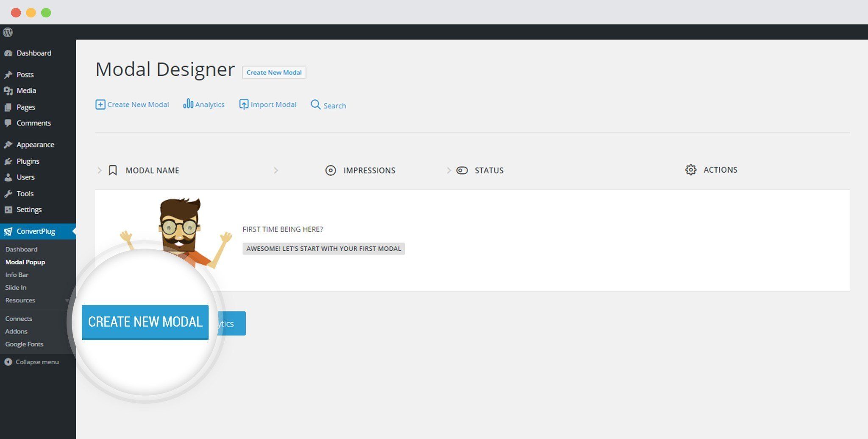Image resolution: width=868 pixels, height=439 pixels.
Task: Expand the Resources submenu arrow
Action: [x=67, y=301]
